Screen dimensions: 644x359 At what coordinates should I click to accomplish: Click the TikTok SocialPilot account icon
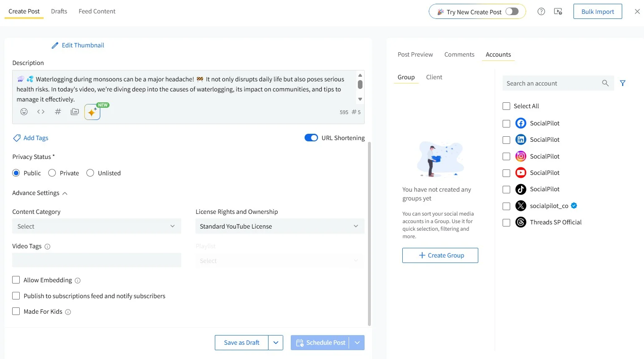pyautogui.click(x=521, y=189)
